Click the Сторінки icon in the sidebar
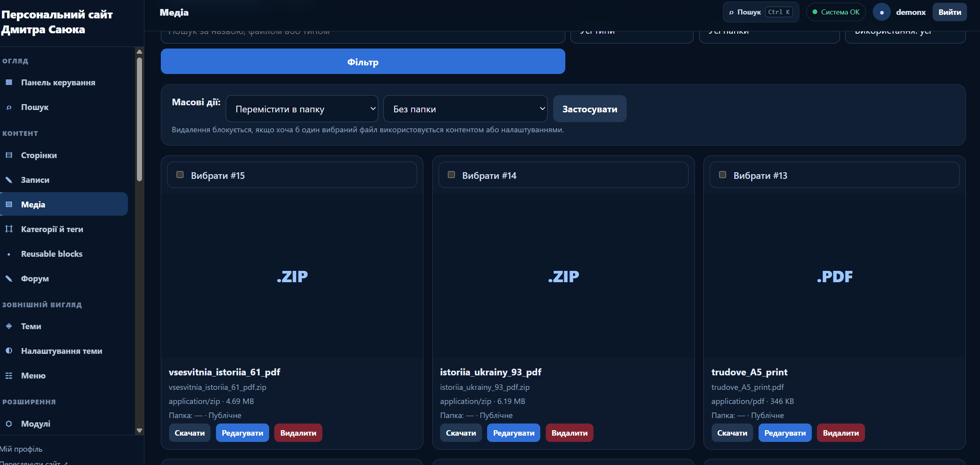 pos(9,155)
